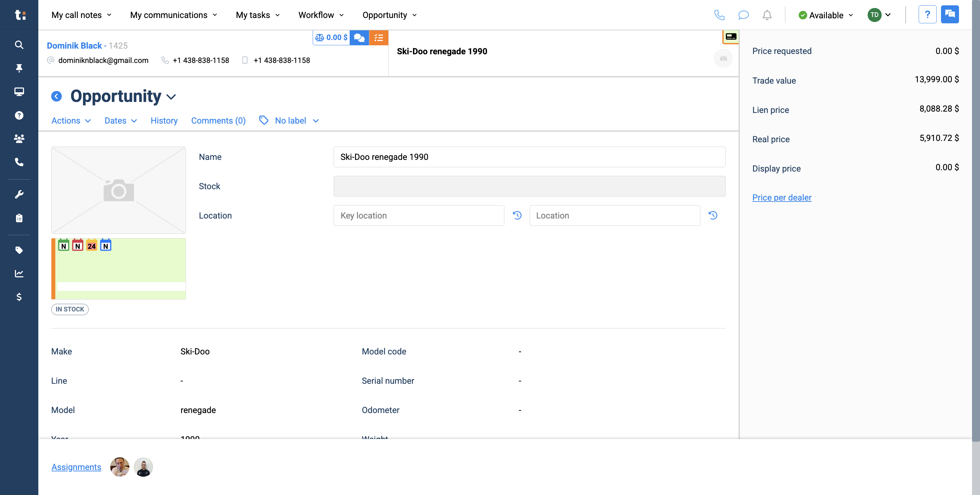Open the search icon in sidebar
Viewport: 980px width, 495px height.
[19, 45]
